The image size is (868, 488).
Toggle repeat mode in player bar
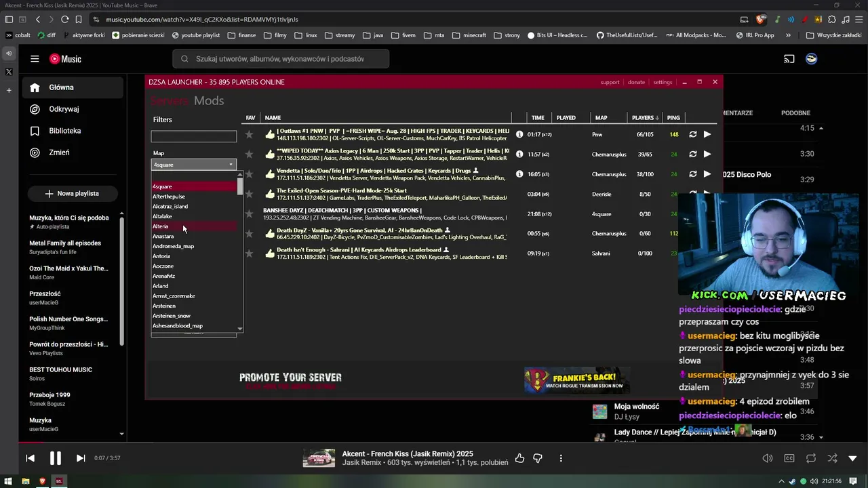tap(811, 458)
